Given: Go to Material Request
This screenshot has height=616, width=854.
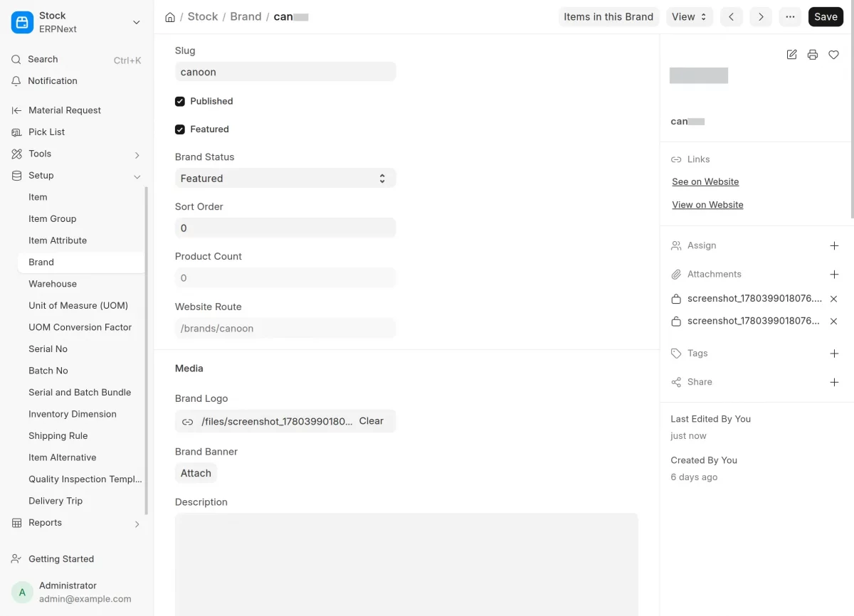Looking at the screenshot, I should click(x=76, y=110).
